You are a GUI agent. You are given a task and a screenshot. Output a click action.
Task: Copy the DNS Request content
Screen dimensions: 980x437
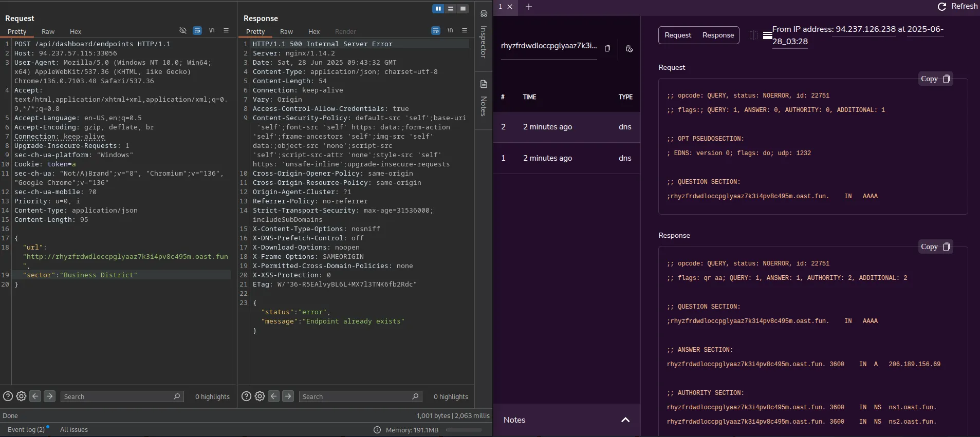pyautogui.click(x=935, y=79)
